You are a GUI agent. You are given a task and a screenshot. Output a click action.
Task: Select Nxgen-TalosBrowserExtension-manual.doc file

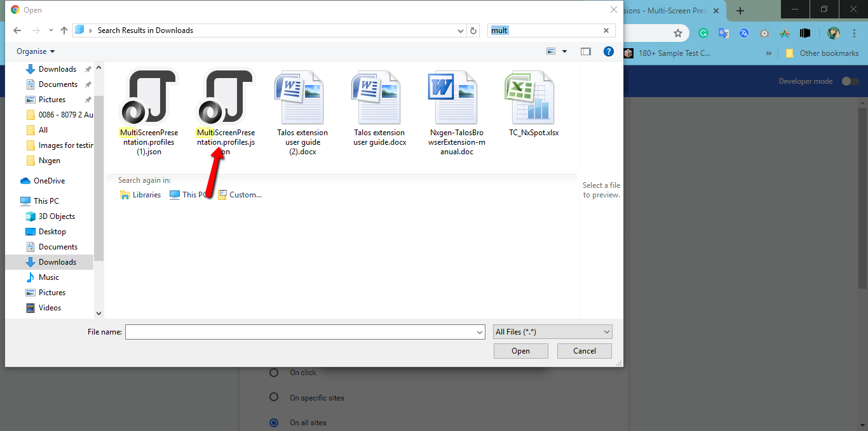(457, 112)
